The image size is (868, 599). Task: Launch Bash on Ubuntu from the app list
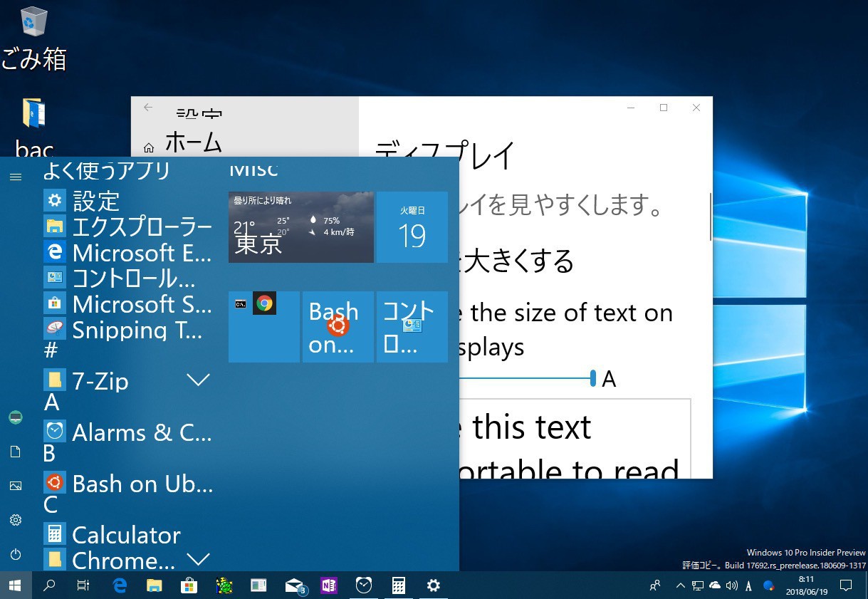(128, 484)
